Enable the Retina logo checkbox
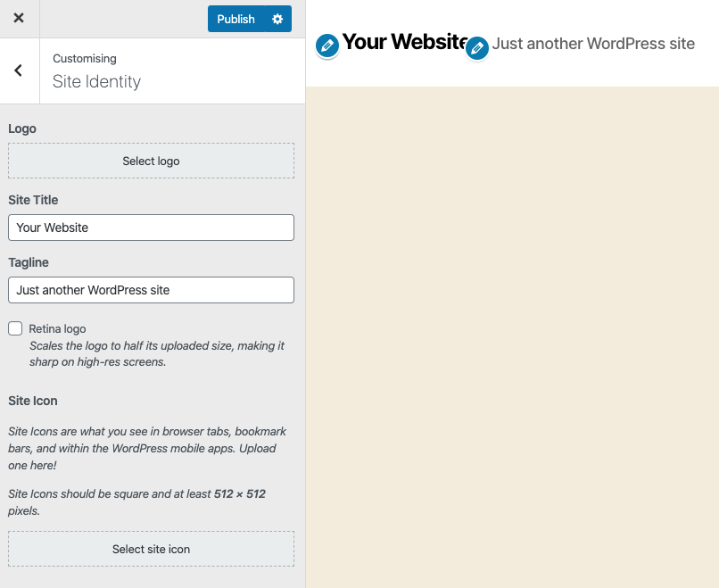 [15, 328]
